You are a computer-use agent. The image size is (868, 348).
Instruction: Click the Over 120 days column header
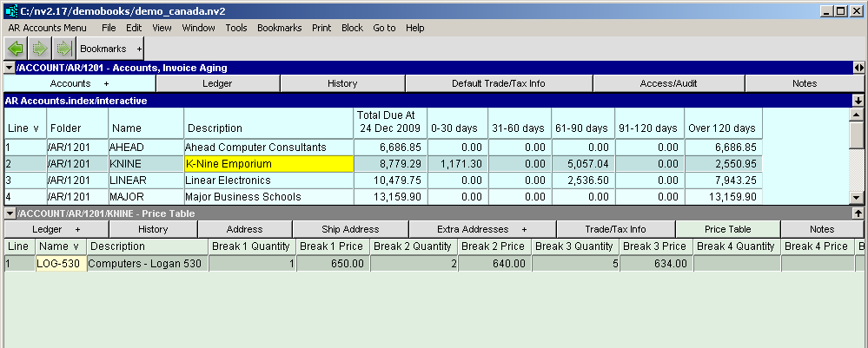tap(723, 128)
